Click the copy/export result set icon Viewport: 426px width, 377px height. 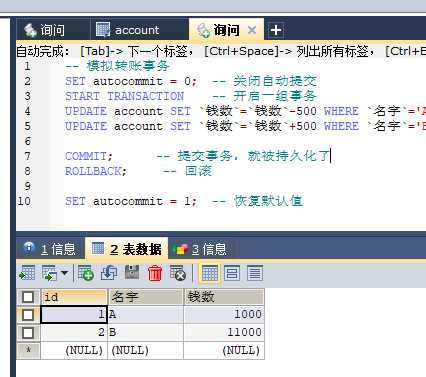pyautogui.click(x=49, y=273)
